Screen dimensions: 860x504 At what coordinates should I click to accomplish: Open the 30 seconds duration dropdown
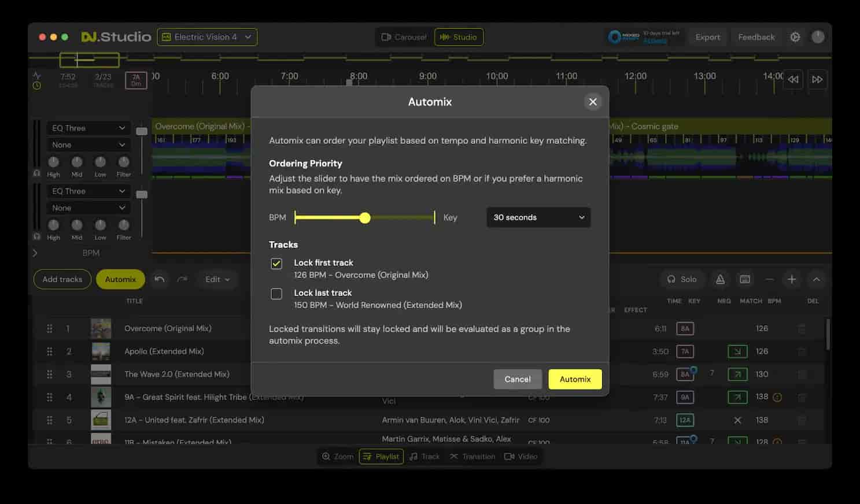pos(538,217)
